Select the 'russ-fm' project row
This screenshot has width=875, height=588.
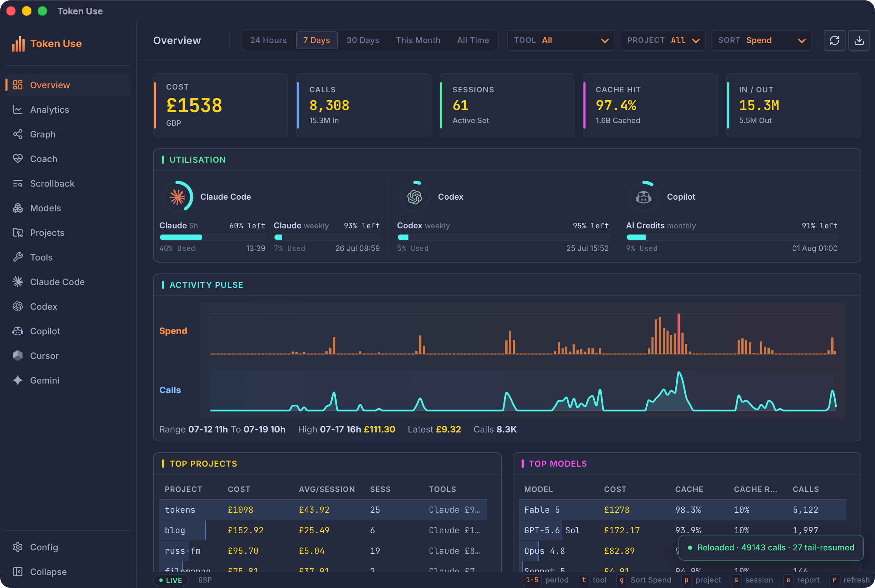323,551
